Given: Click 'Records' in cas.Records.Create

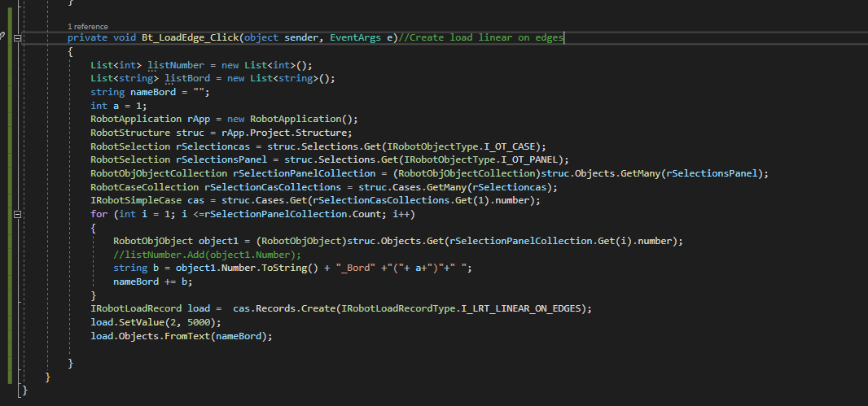Looking at the screenshot, I should click(x=276, y=309).
